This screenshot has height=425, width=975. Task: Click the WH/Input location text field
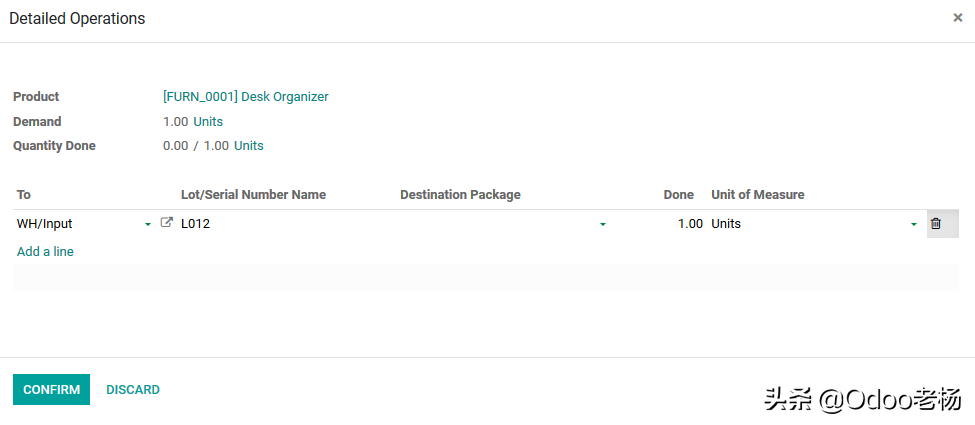coord(75,224)
